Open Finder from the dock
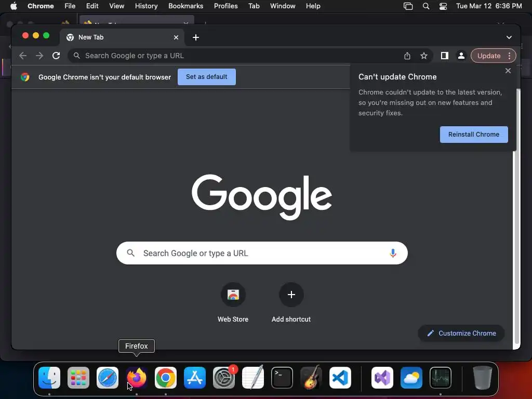532x399 pixels. coord(49,378)
